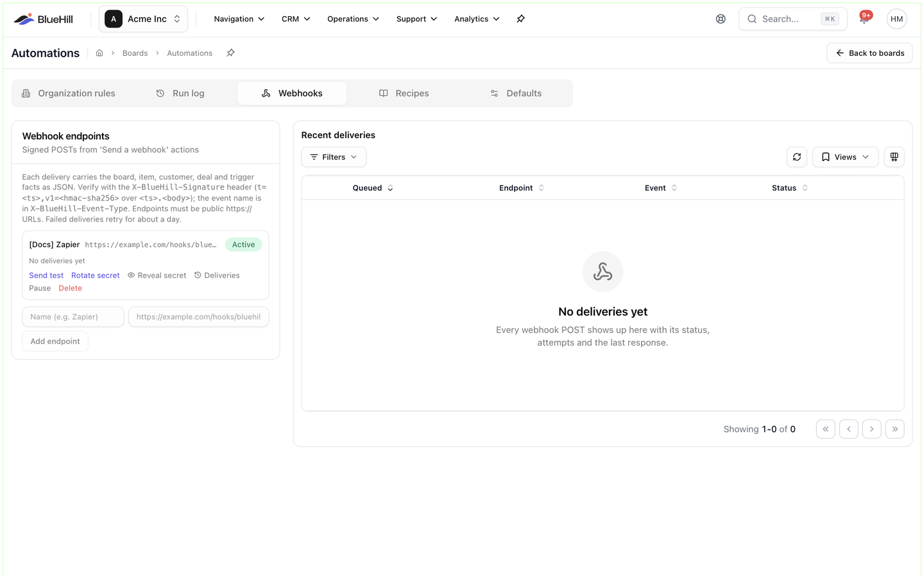Expand the Operations menu
Viewport: 924px width, 578px height.
[x=353, y=19]
